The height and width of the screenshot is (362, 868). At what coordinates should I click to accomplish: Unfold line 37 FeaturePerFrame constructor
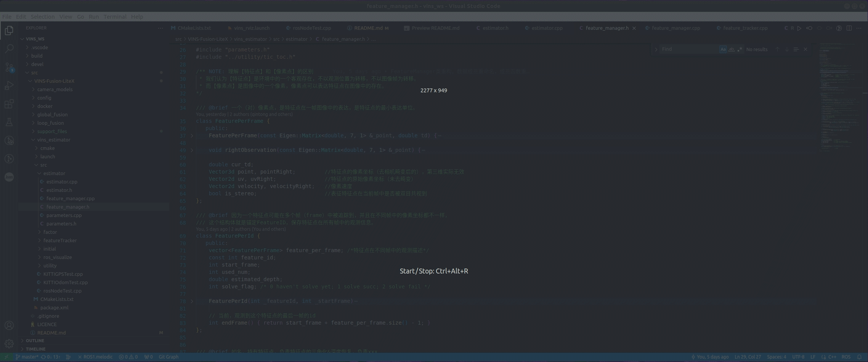click(x=192, y=136)
